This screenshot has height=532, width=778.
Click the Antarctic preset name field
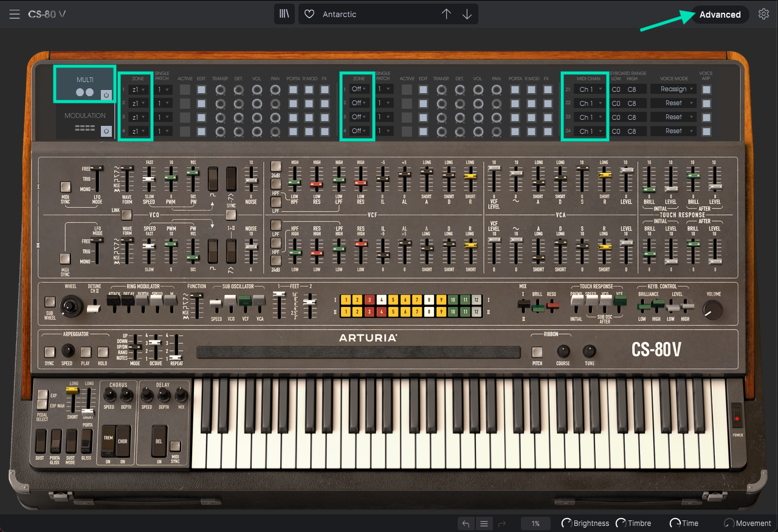point(365,13)
